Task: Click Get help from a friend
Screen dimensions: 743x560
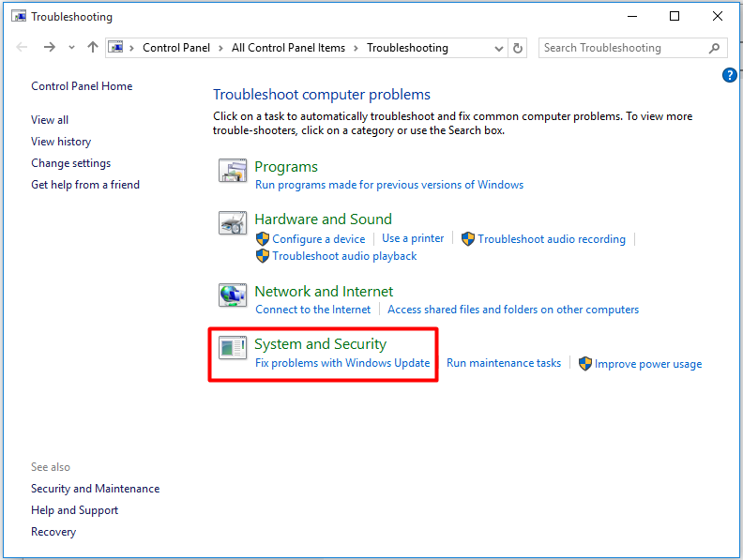Action: (85, 185)
